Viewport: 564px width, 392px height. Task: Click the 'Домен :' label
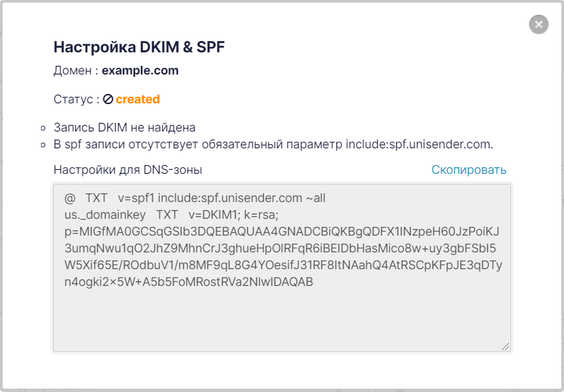(x=76, y=70)
